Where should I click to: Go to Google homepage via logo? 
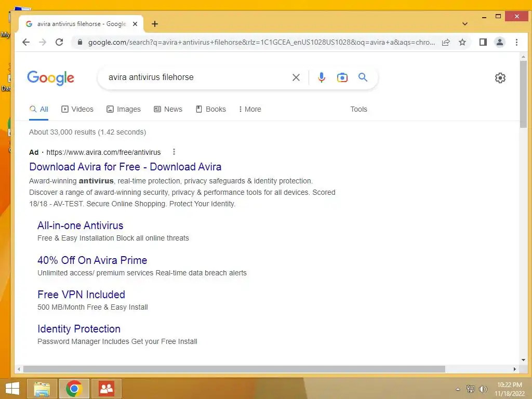(50, 78)
